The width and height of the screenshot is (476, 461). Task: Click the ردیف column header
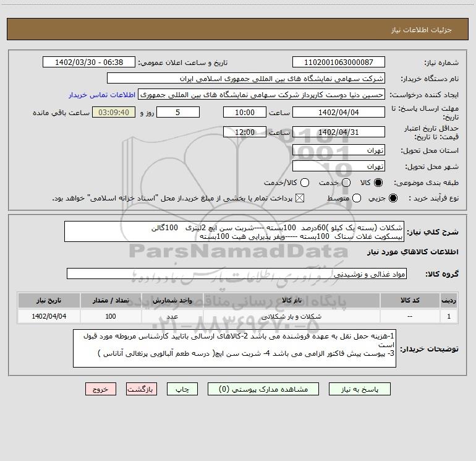click(449, 300)
